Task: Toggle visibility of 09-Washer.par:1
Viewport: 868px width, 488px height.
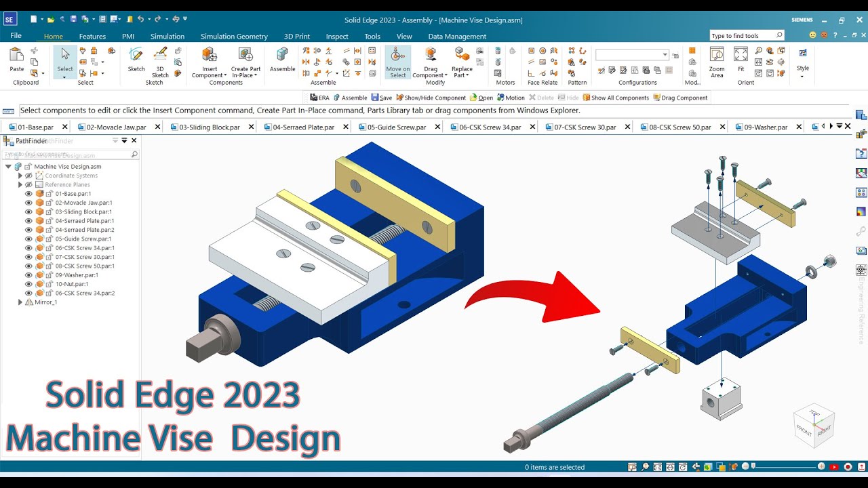Action: pos(28,275)
